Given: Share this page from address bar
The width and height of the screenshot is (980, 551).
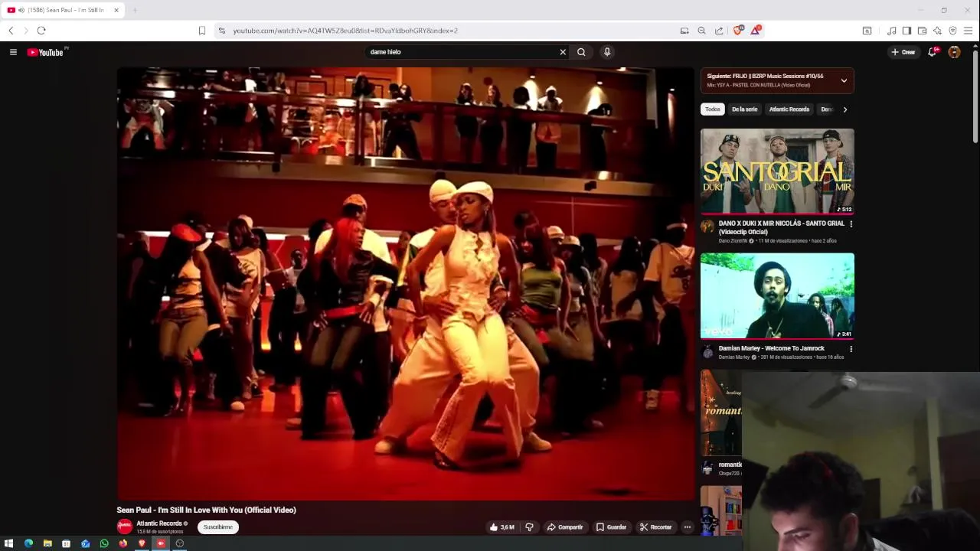Looking at the screenshot, I should (719, 31).
